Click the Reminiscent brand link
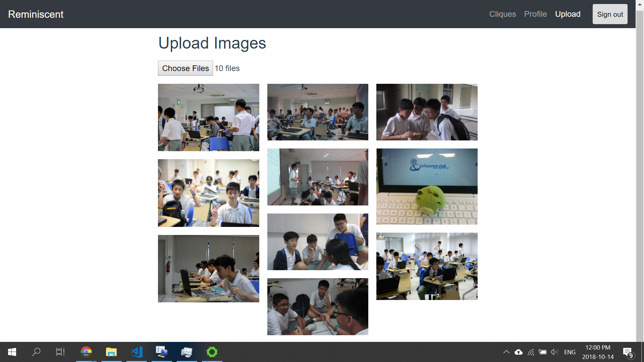 click(36, 14)
